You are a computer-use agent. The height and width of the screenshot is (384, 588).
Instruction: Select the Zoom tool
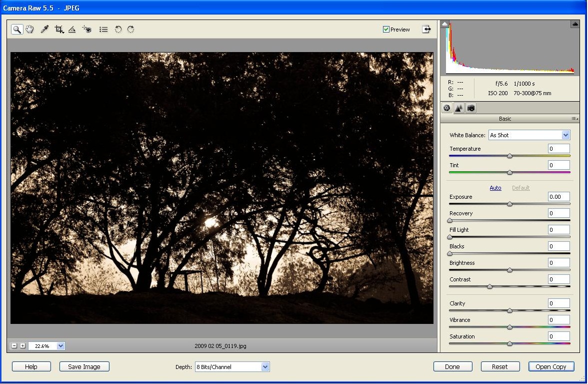tap(17, 30)
